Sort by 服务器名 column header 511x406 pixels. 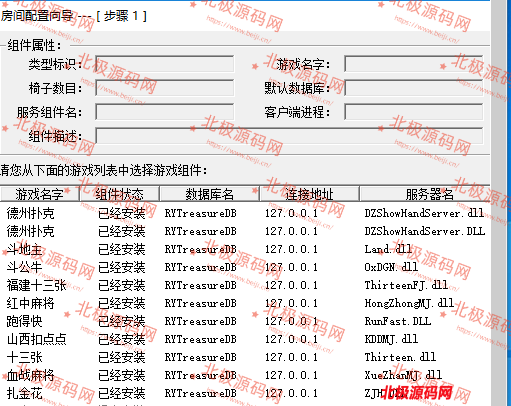tap(425, 194)
